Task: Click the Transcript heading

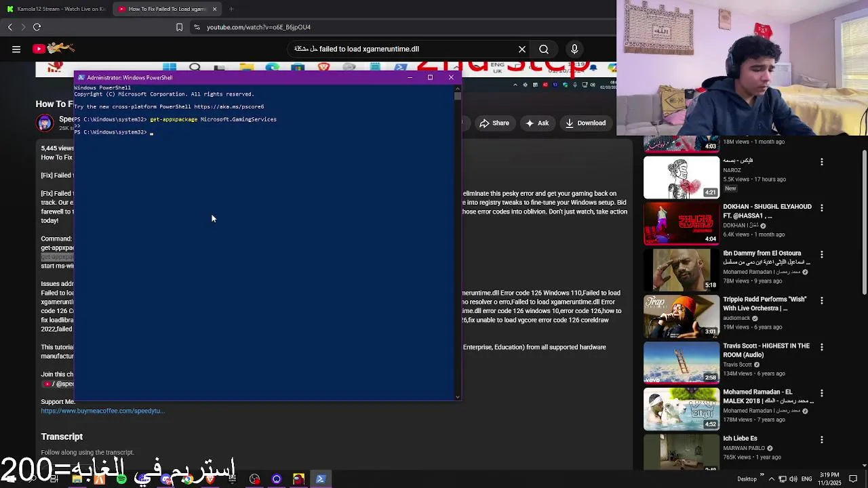Action: point(62,436)
